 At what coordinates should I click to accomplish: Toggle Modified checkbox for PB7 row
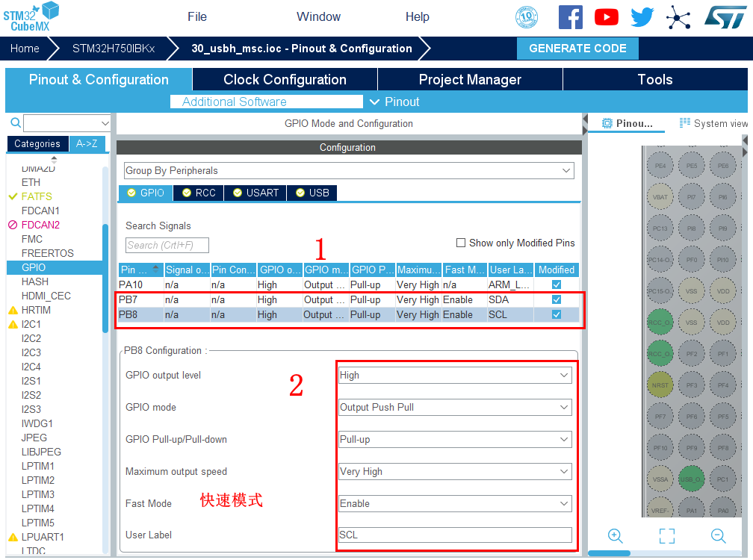point(556,299)
